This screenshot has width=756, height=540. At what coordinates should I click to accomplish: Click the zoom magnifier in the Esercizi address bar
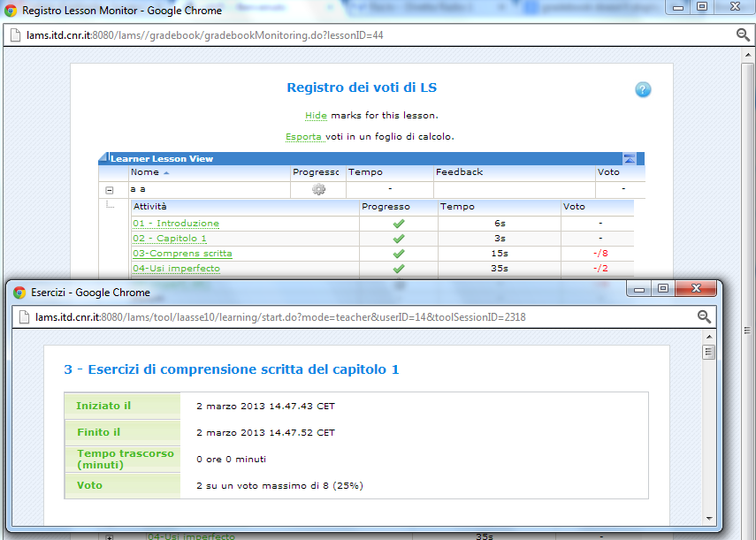tap(704, 316)
